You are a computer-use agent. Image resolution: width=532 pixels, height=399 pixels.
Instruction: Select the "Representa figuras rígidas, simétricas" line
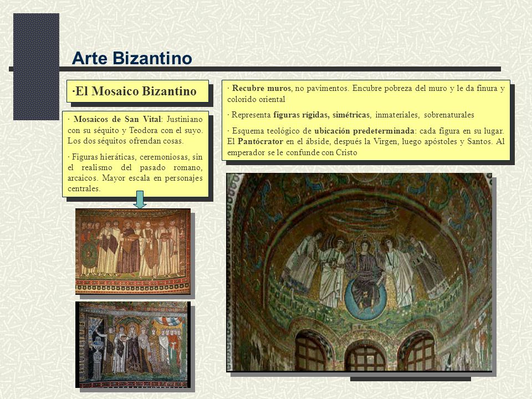350,115
